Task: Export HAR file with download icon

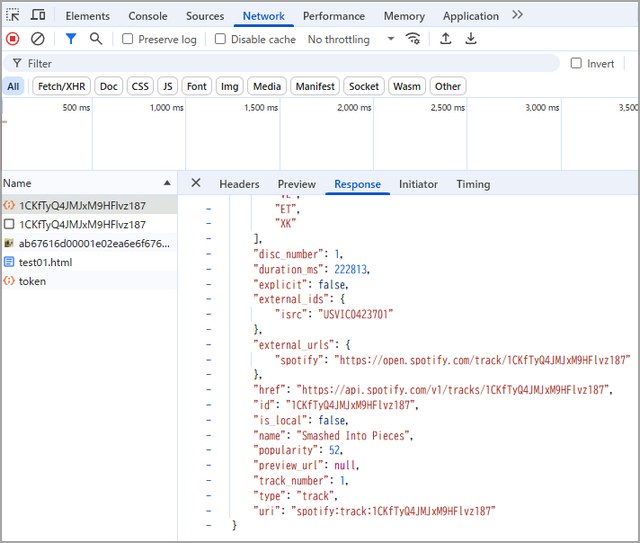Action: pos(470,39)
